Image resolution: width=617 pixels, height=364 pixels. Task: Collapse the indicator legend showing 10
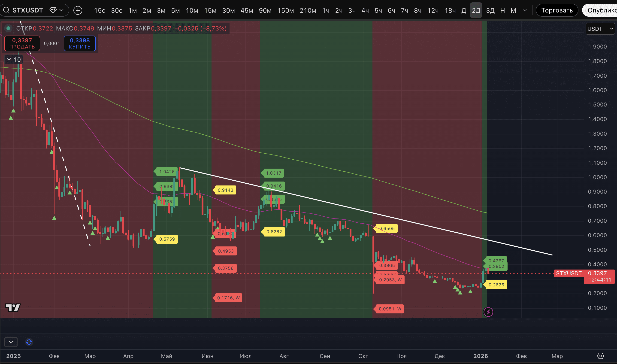(x=9, y=59)
